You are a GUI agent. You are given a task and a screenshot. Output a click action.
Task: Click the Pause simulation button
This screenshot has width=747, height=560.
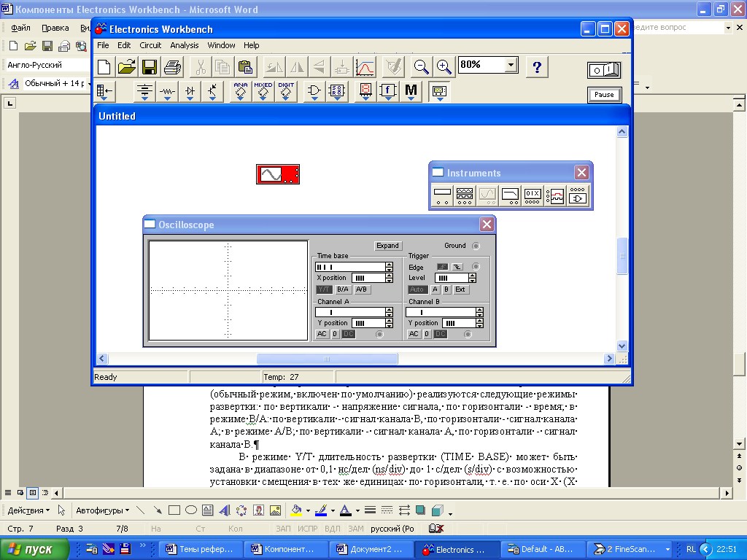[604, 94]
